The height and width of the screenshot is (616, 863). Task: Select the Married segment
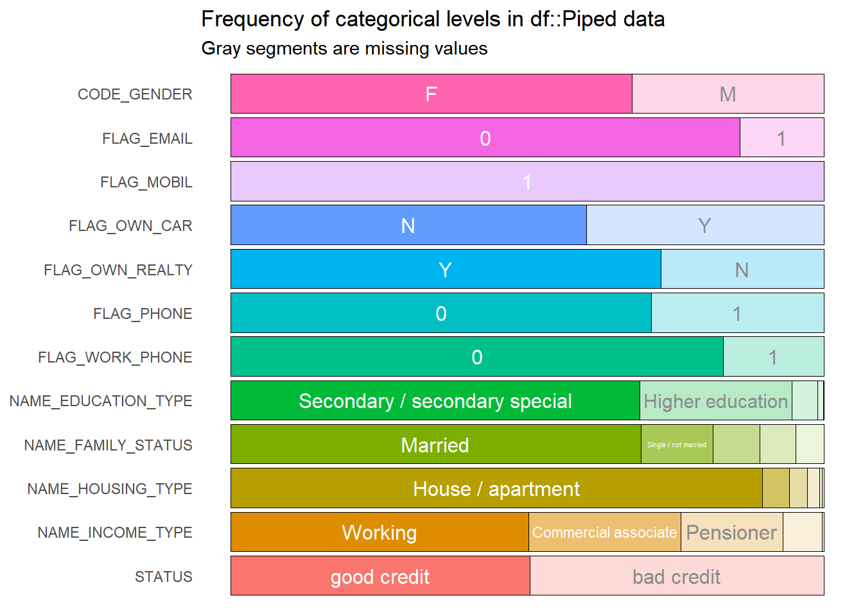(x=435, y=445)
